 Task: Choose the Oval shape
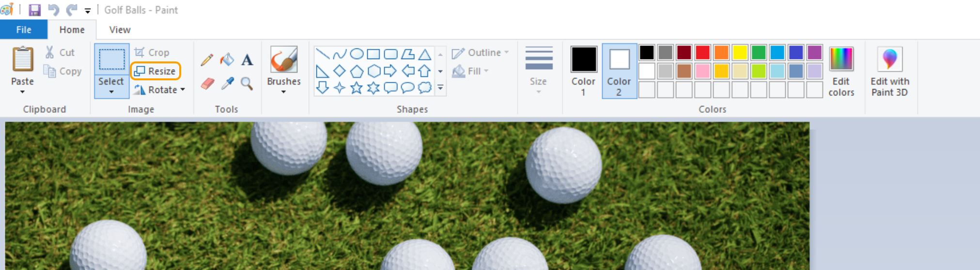point(357,54)
